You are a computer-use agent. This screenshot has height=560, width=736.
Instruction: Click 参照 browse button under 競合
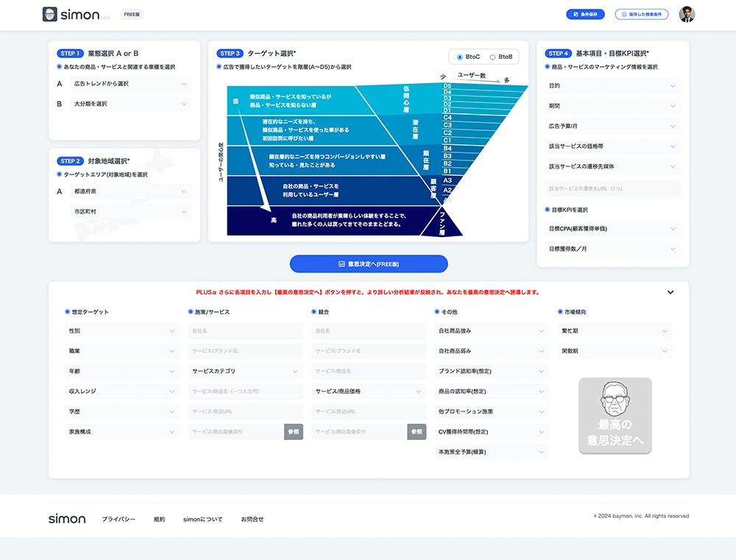tap(417, 432)
